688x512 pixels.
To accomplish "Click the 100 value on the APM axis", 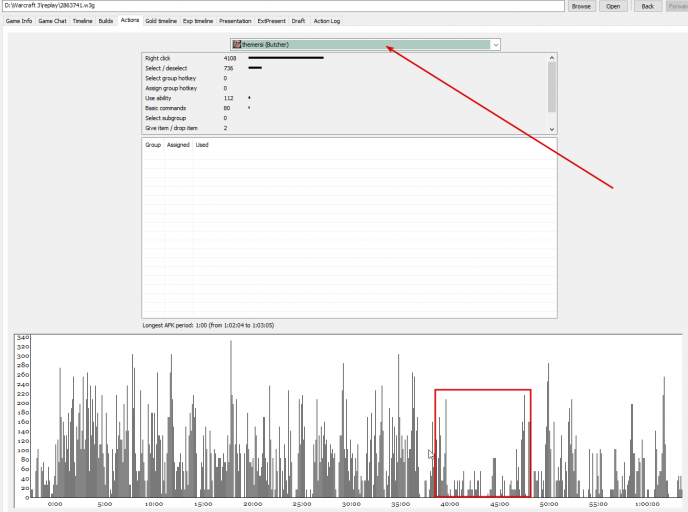I will click(x=23, y=450).
